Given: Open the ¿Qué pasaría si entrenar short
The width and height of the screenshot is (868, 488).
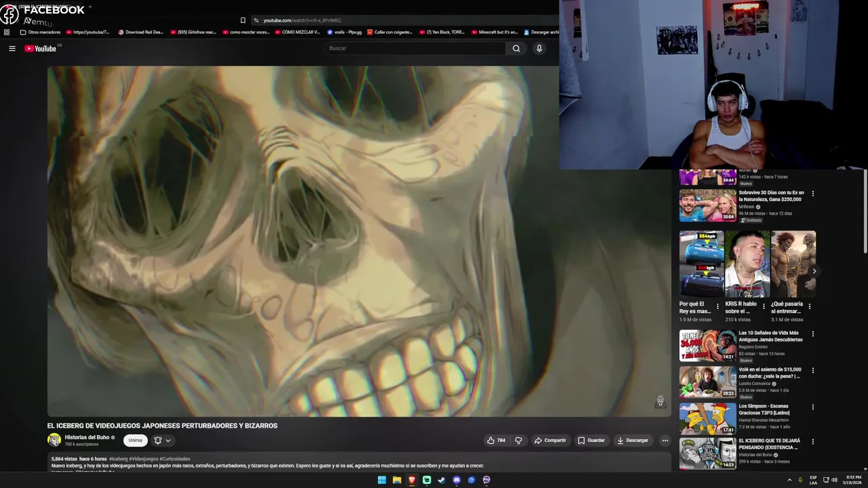Looking at the screenshot, I should [793, 264].
